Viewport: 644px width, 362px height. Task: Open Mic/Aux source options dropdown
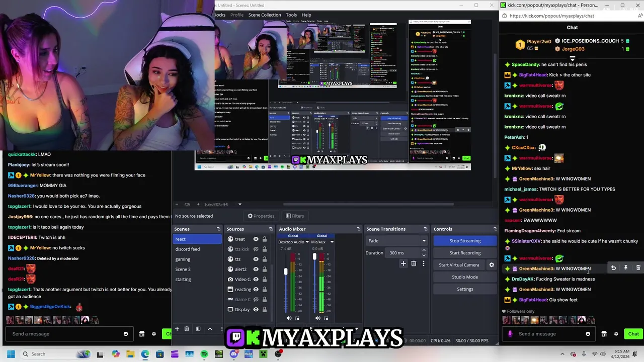[x=332, y=242]
